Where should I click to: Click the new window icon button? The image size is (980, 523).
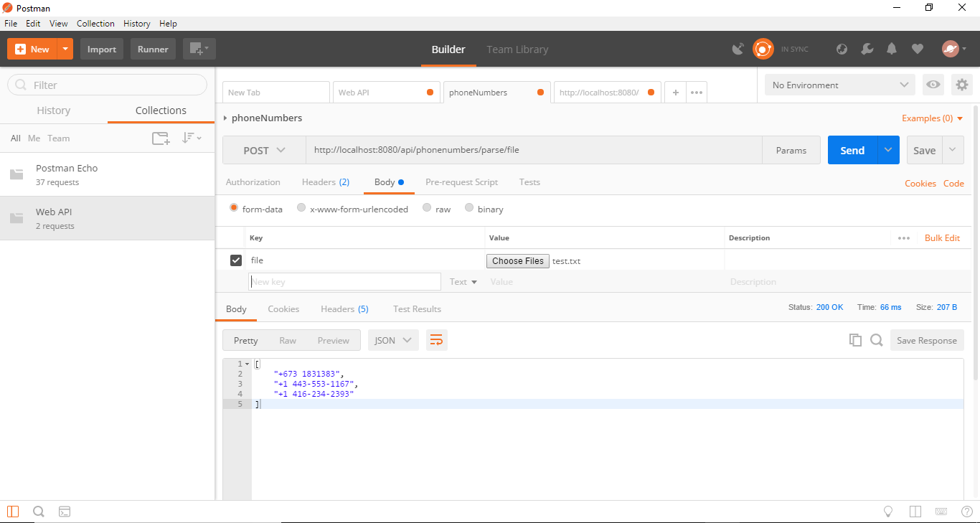199,49
